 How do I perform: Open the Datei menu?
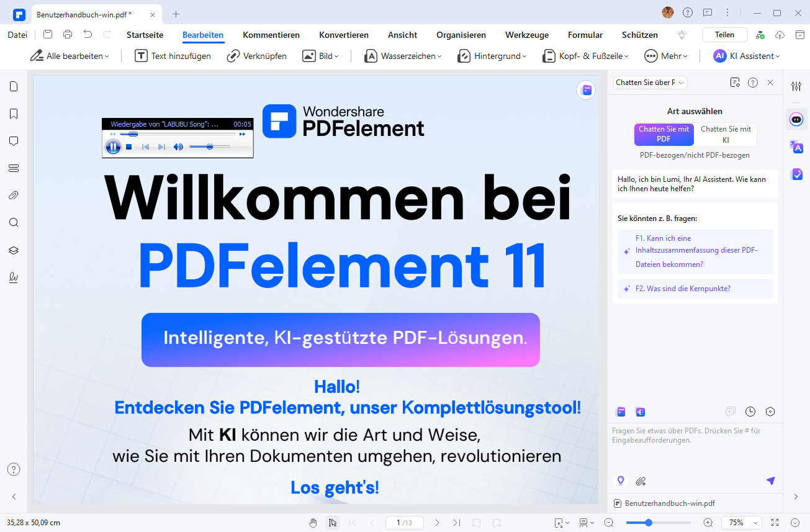click(17, 35)
